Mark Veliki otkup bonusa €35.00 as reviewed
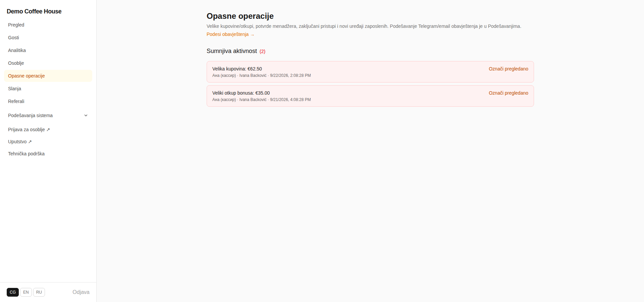The width and height of the screenshot is (644, 302). (x=508, y=93)
